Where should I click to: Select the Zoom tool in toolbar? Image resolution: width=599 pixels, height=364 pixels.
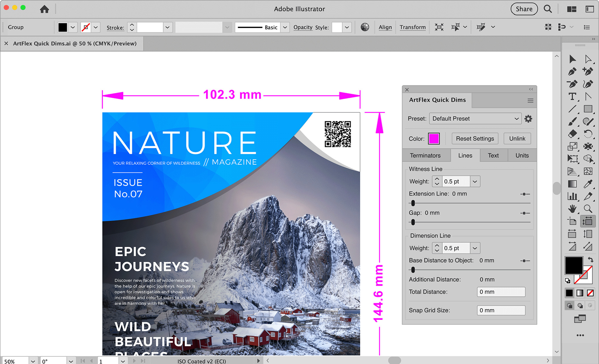click(588, 209)
